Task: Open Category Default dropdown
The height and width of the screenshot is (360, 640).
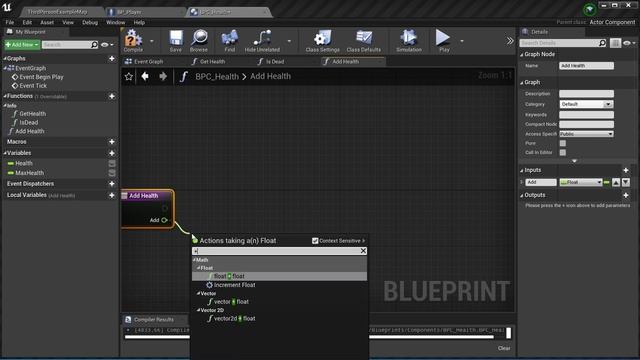Action: click(586, 104)
